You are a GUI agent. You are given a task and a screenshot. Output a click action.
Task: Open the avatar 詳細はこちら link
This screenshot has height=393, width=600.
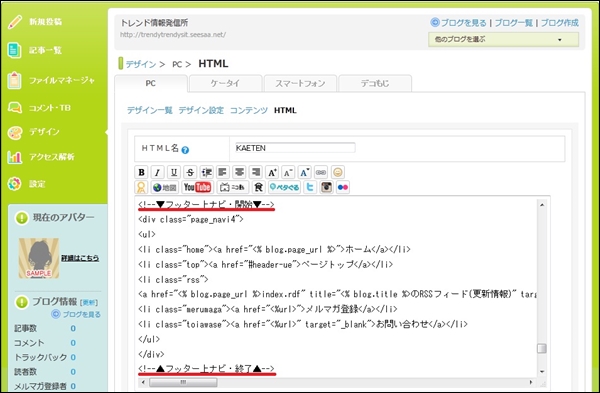point(80,258)
